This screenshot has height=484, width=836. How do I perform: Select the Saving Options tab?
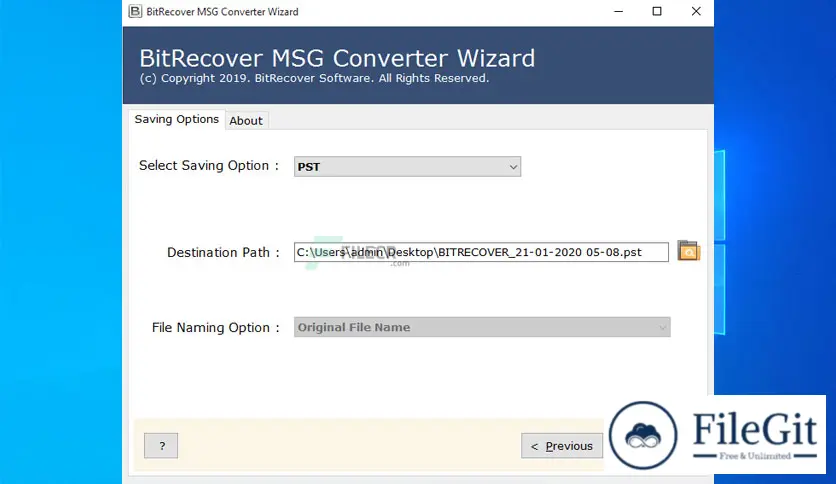pyautogui.click(x=176, y=119)
